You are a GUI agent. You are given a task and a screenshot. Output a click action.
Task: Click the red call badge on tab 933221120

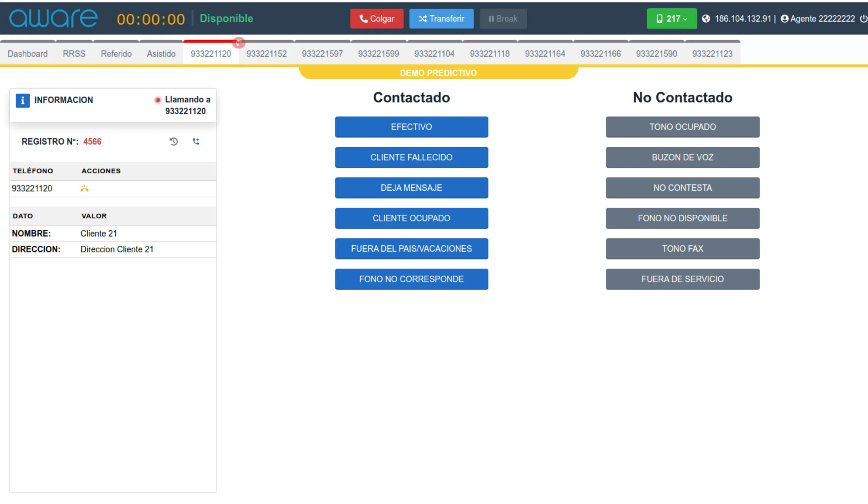click(239, 42)
